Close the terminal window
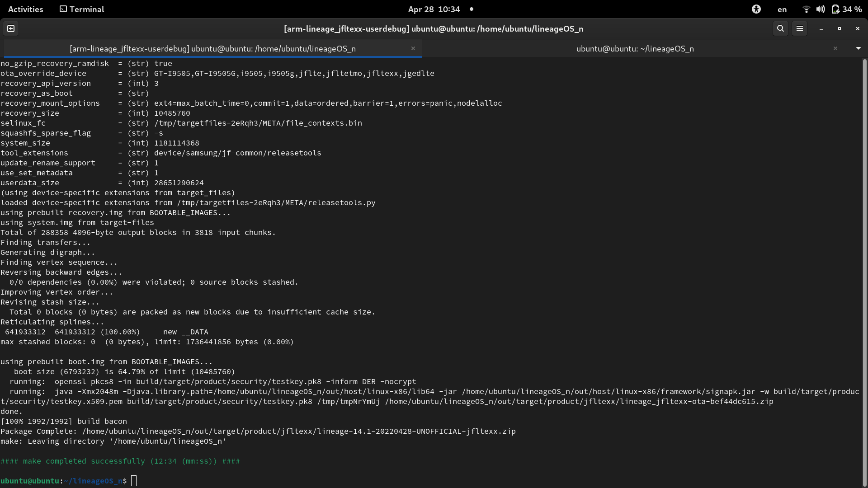 (858, 28)
